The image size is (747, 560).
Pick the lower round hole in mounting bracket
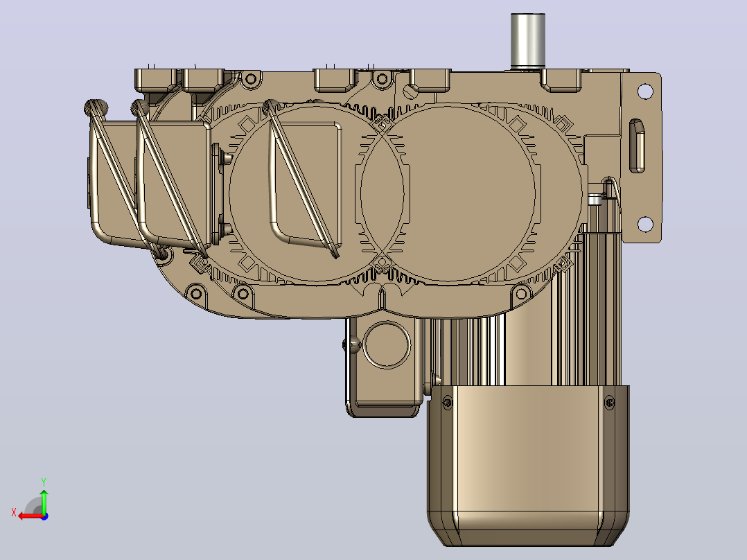tap(645, 224)
